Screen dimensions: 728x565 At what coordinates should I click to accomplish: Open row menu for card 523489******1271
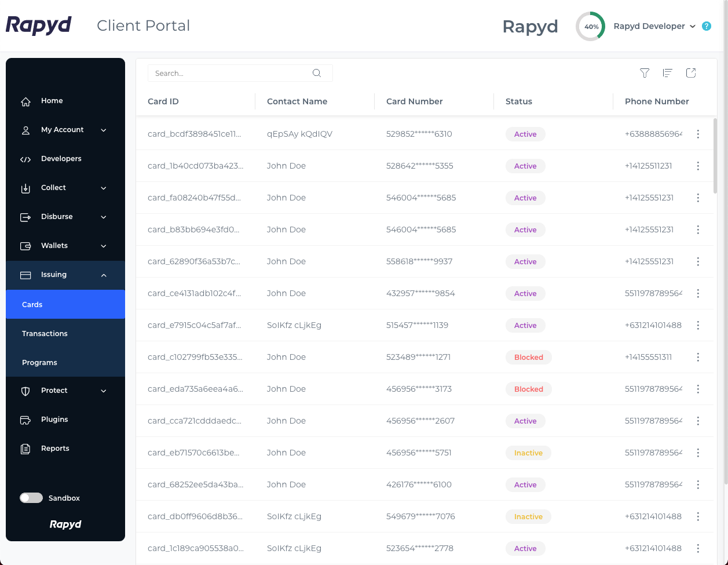698,357
